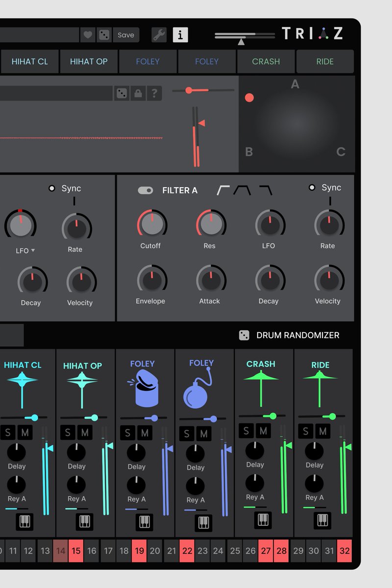
Task: Solo the RIDE channel
Action: [x=306, y=431]
